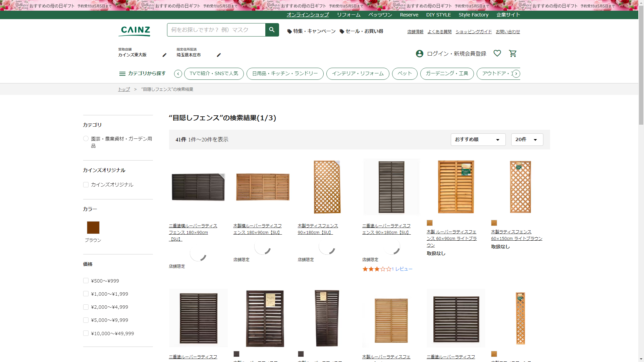This screenshot has height=362, width=644.
Task: Check the ¥2,000〜¥4,999 price filter
Action: pyautogui.click(x=86, y=307)
